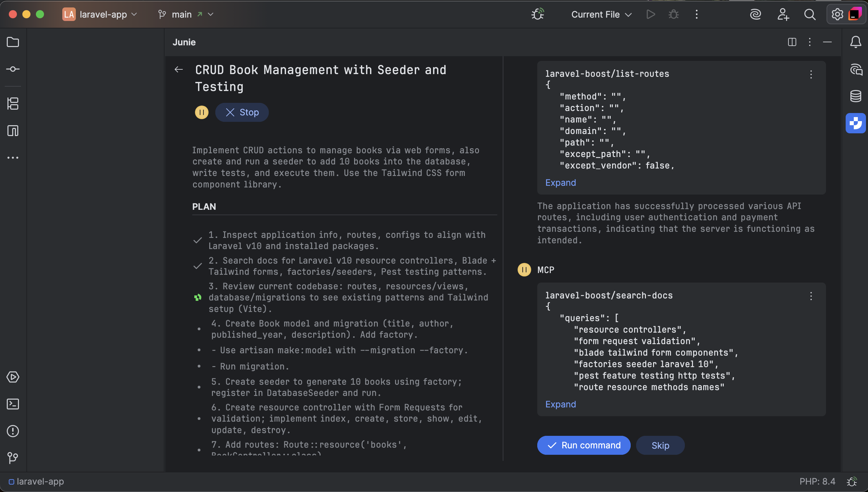Toggle split view in Junie panel
Image resolution: width=868 pixels, height=492 pixels.
792,42
